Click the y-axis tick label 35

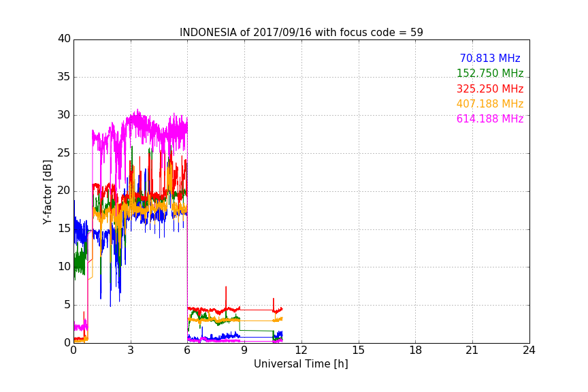pos(64,77)
